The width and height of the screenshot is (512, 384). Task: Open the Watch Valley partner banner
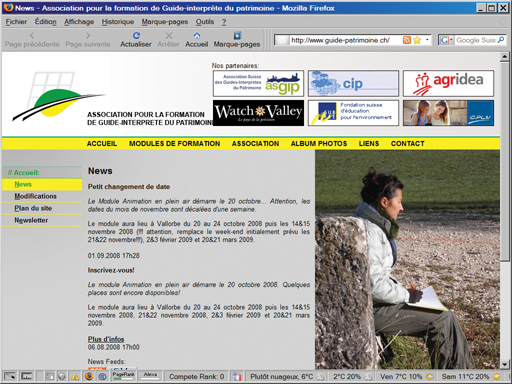tap(258, 113)
